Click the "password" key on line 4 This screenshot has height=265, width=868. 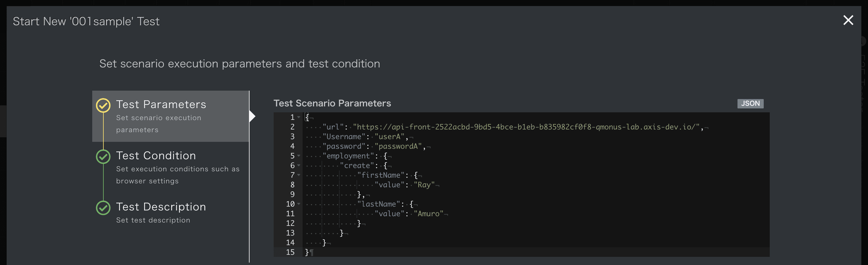tap(344, 146)
